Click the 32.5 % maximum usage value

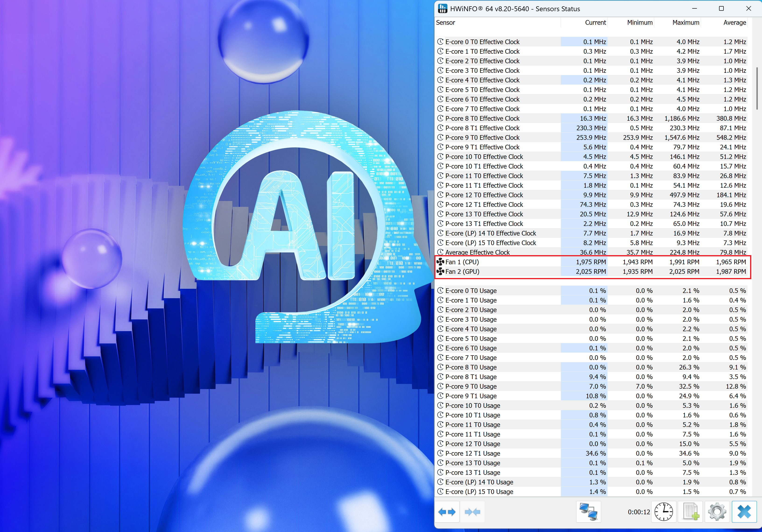689,386
